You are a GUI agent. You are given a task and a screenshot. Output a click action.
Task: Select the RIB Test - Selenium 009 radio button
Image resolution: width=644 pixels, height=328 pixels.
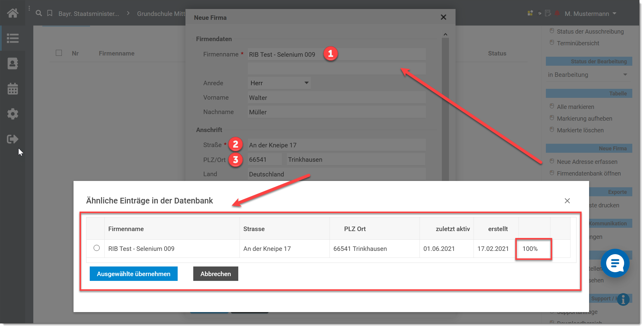coord(97,248)
